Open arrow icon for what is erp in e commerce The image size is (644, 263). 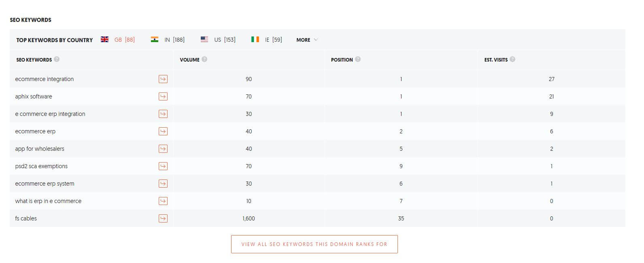coord(163,201)
